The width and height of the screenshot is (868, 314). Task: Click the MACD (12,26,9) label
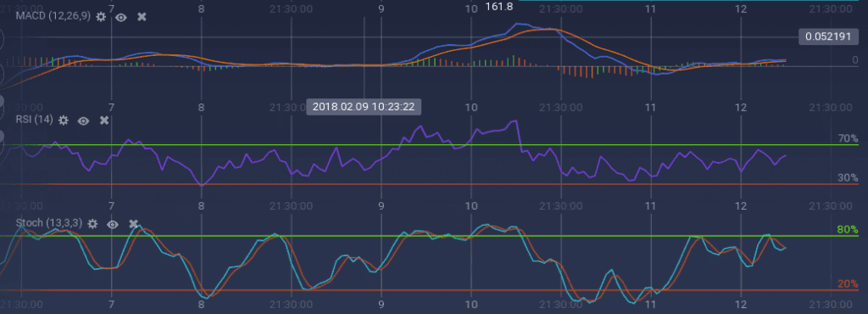[53, 16]
